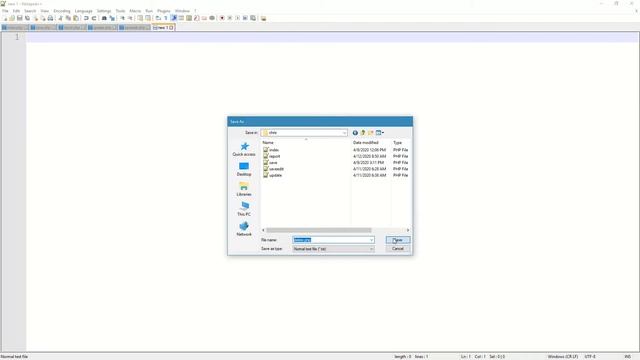Click the Playback macro icon
Screen dimensions: 640x360
pyautogui.click(x=237, y=18)
